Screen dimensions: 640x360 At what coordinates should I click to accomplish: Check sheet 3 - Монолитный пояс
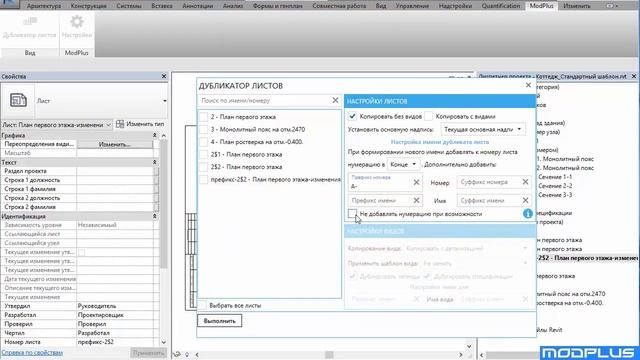point(204,129)
